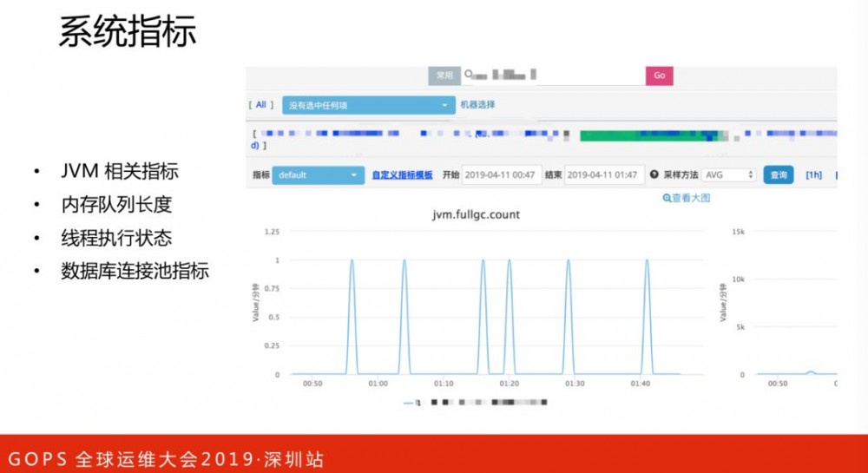Click the help question mark icon
The height and width of the screenshot is (473, 868).
(654, 174)
